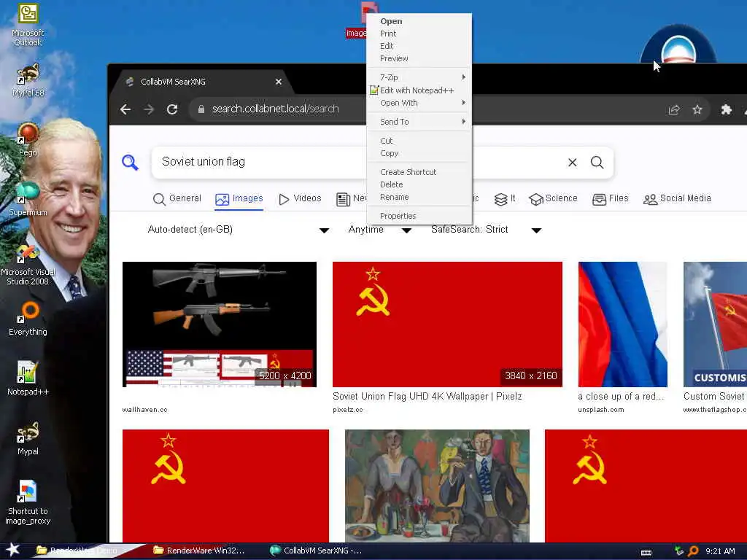This screenshot has width=747, height=560.
Task: Click the network tray icon
Action: click(x=679, y=551)
